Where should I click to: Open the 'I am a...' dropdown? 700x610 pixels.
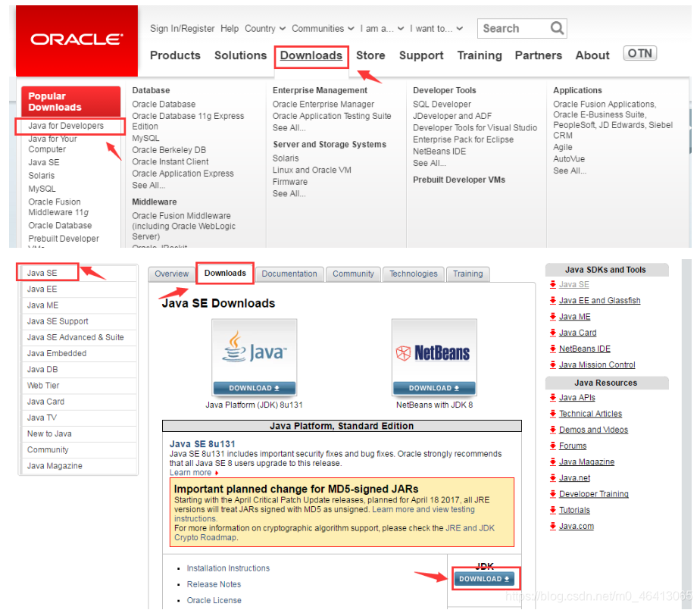[382, 29]
